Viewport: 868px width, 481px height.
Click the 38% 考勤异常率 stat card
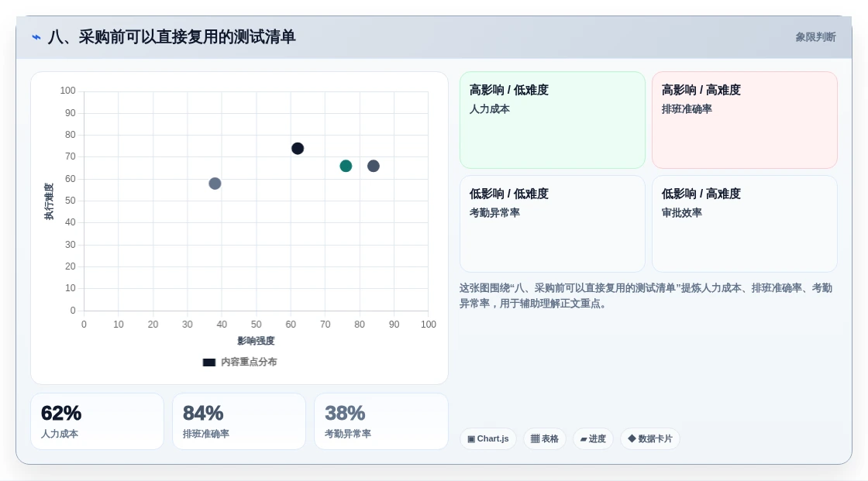pos(381,421)
